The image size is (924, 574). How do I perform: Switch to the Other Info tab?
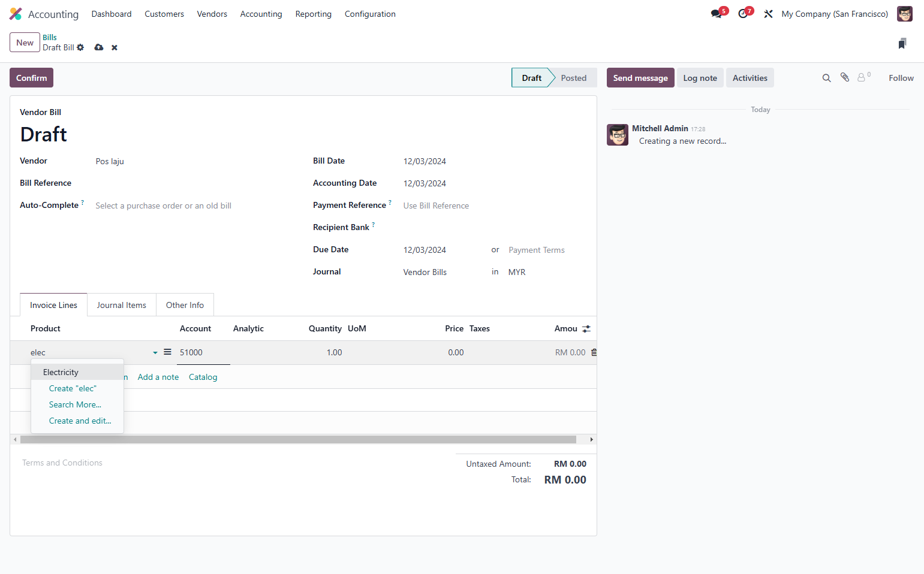185,305
